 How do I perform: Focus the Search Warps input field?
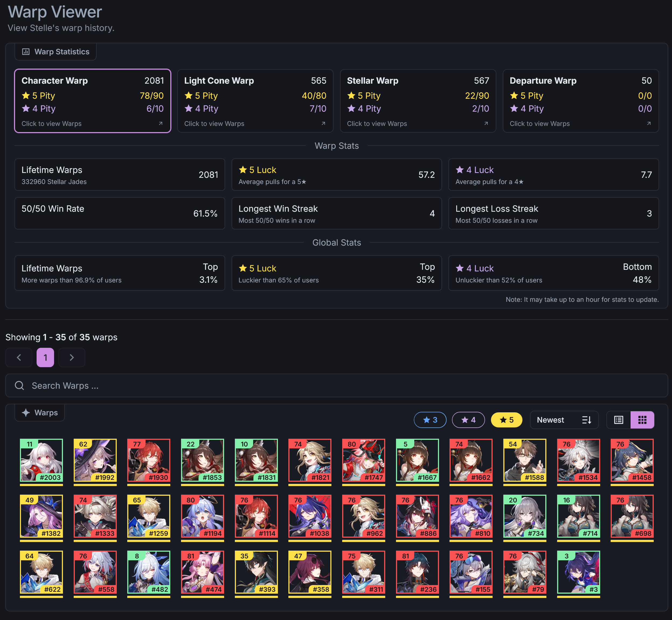coord(337,385)
